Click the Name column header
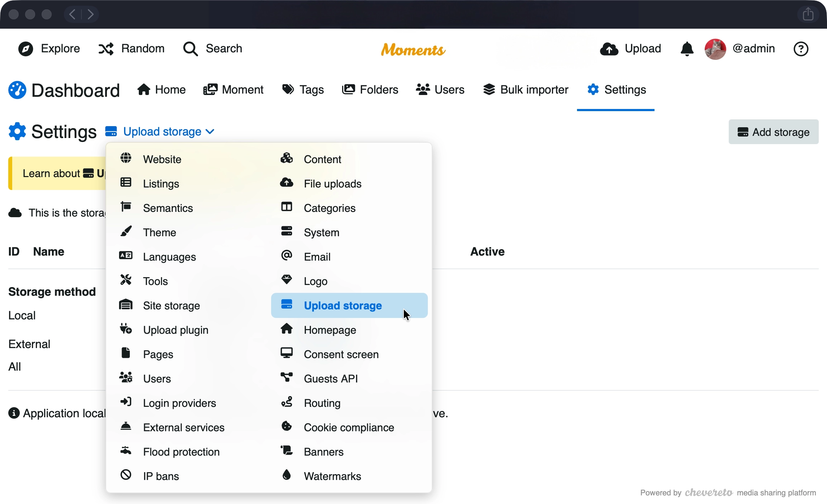The width and height of the screenshot is (827, 504). (x=49, y=252)
